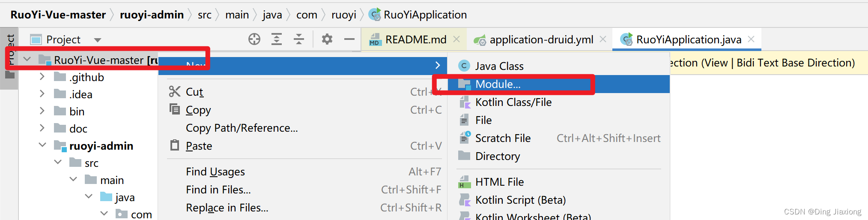This screenshot has width=868, height=220.
Task: Create new Kotlin Script (Beta)
Action: pos(558,200)
